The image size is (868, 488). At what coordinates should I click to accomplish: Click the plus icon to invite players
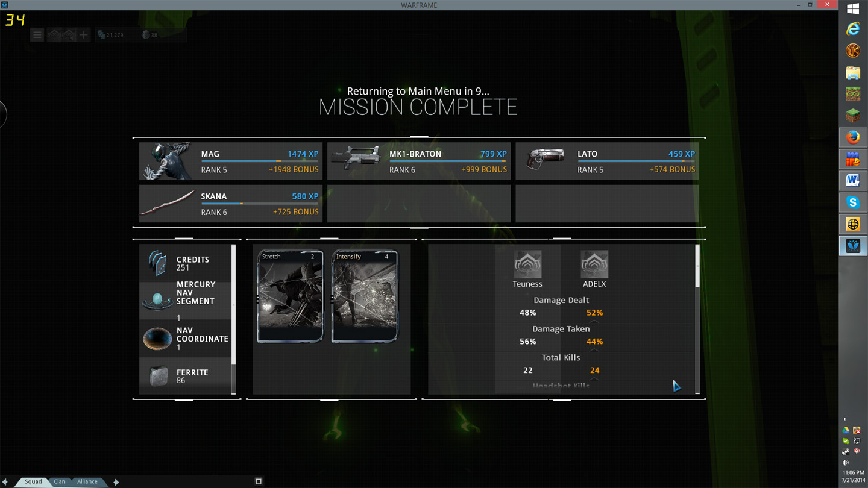point(83,35)
